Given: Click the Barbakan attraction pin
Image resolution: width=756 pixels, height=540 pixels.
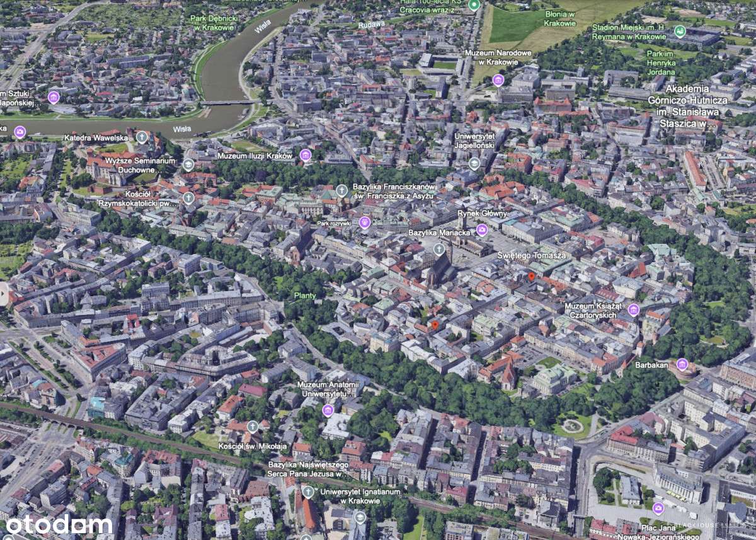Looking at the screenshot, I should (682, 364).
